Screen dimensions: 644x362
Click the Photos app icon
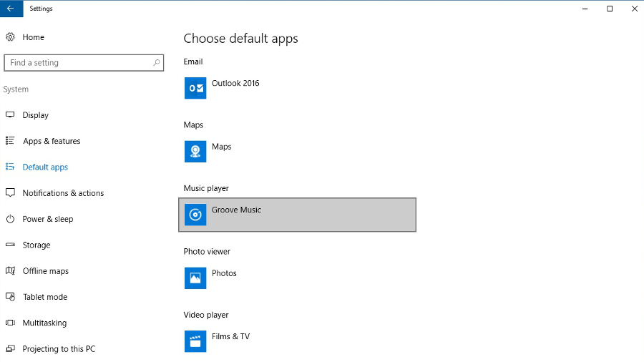coord(195,278)
